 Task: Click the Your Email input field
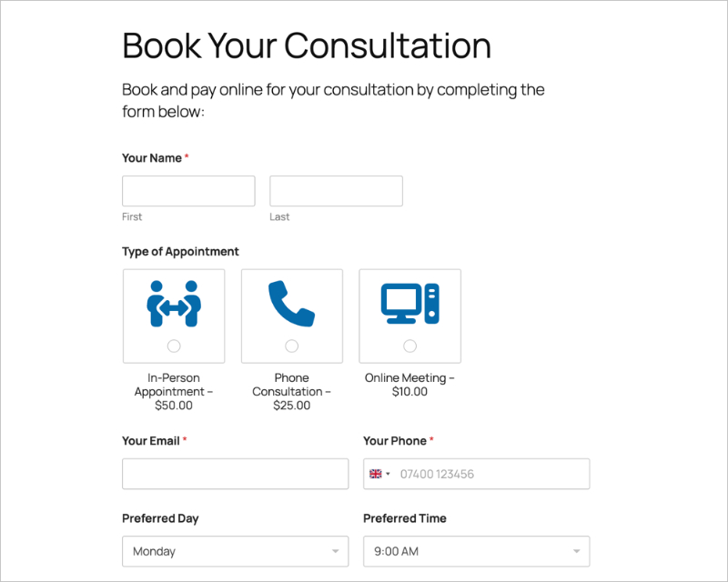pyautogui.click(x=235, y=474)
